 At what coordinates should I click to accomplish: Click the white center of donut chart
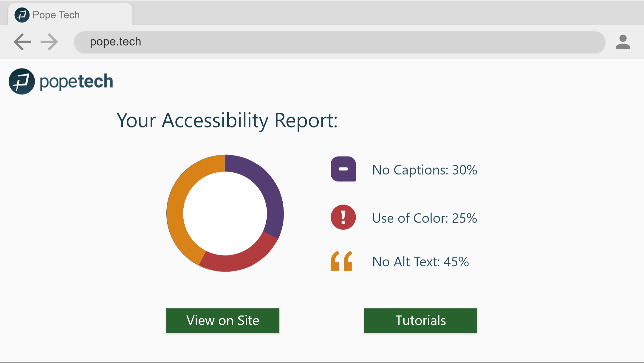(x=225, y=213)
